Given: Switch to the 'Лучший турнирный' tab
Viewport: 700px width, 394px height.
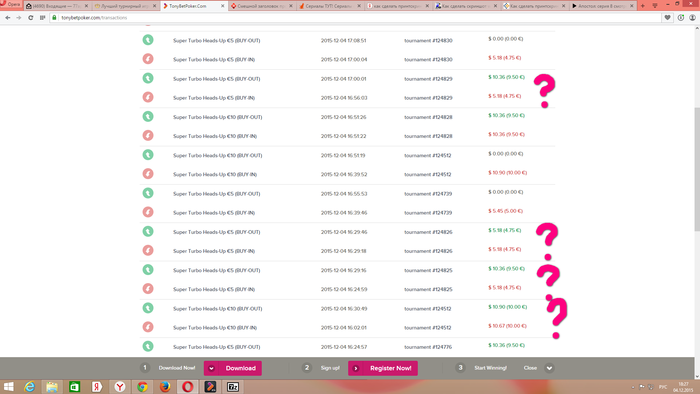Looking at the screenshot, I should click(x=125, y=6).
